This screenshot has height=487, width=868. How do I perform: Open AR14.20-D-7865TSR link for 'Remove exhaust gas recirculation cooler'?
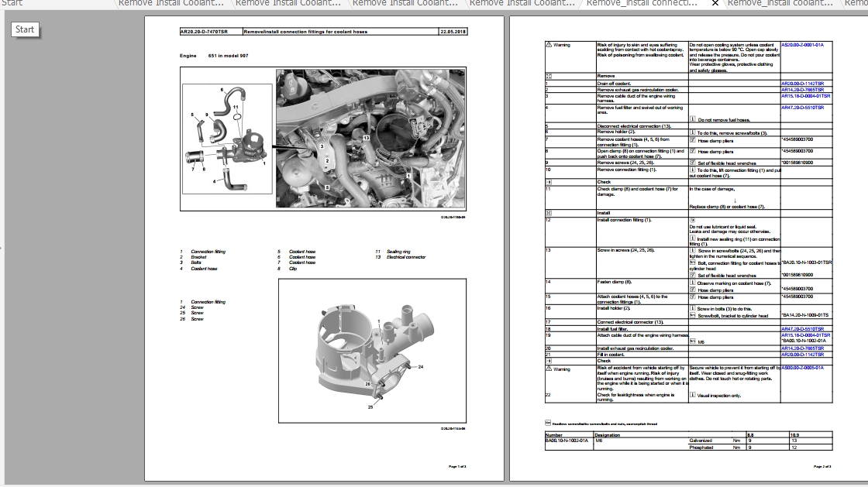pyautogui.click(x=802, y=90)
